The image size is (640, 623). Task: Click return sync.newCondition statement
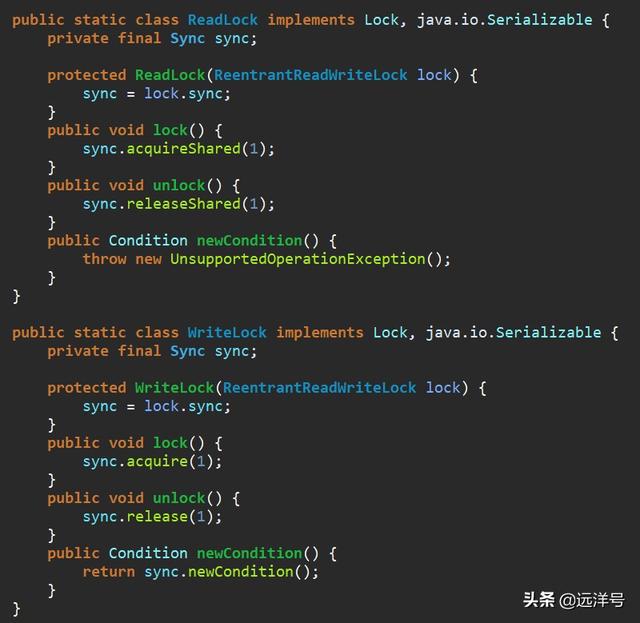pos(200,572)
